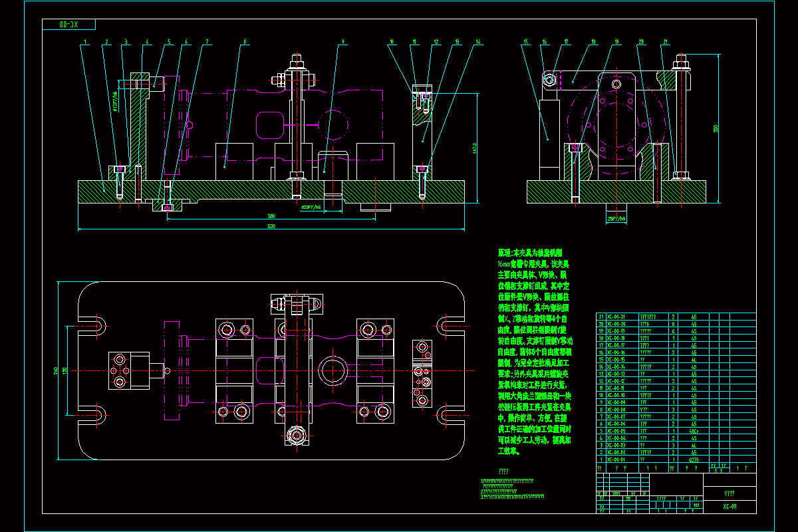The width and height of the screenshot is (798, 532).
Task: Click part balloon number 14 in front view
Action: pyautogui.click(x=477, y=42)
